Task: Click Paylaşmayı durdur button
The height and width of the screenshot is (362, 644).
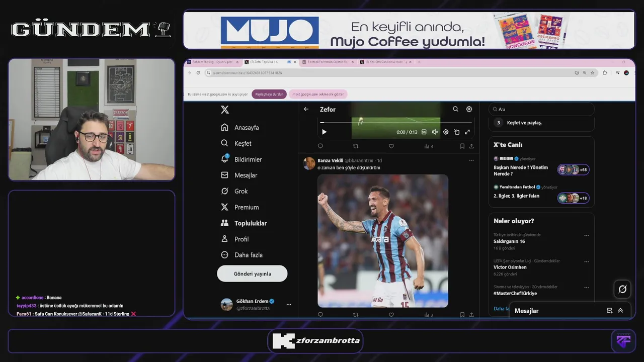Action: [x=269, y=94]
